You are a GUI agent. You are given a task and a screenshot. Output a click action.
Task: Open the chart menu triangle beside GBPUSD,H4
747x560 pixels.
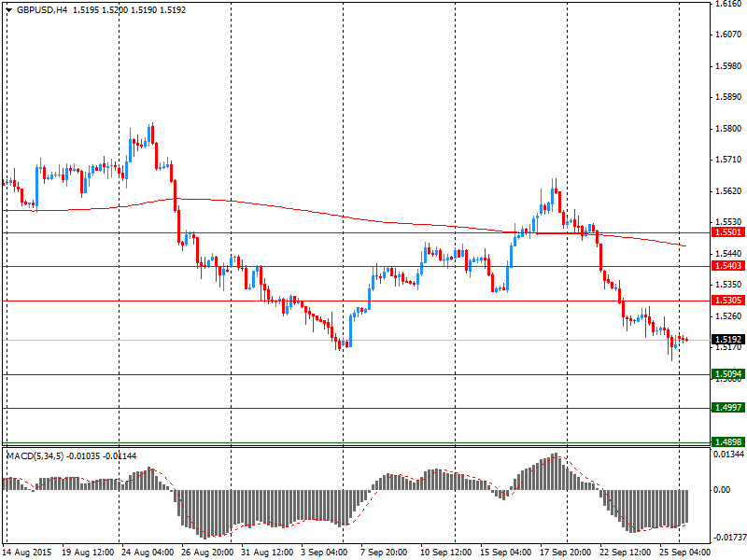click(x=8, y=10)
